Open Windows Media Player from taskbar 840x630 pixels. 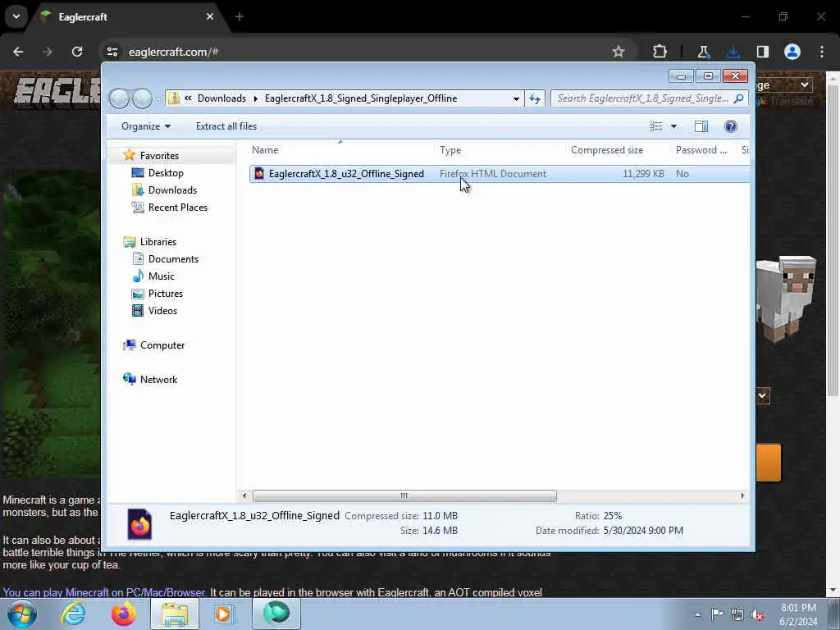(x=224, y=614)
